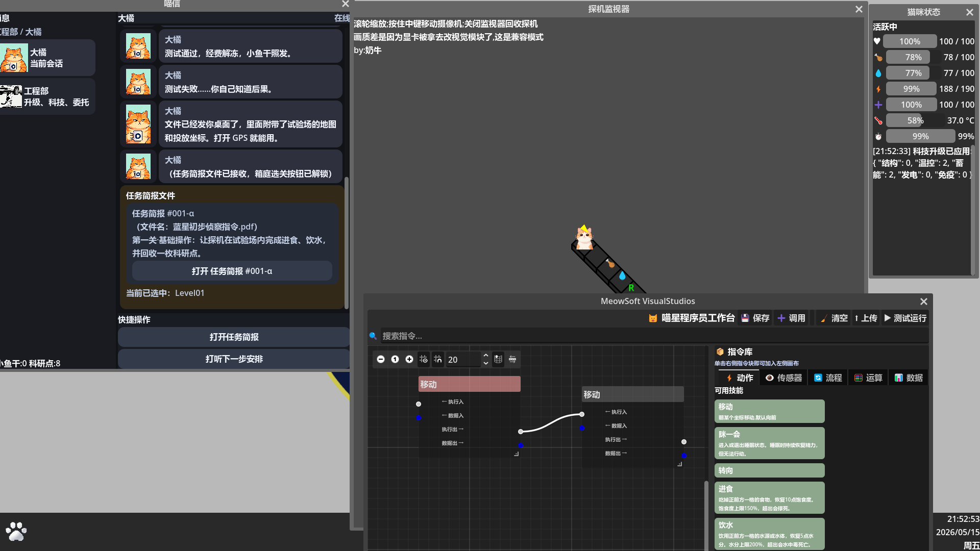Click the blue 数据出 port on the gray 移动 node
The width and height of the screenshot is (980, 551).
click(x=684, y=456)
